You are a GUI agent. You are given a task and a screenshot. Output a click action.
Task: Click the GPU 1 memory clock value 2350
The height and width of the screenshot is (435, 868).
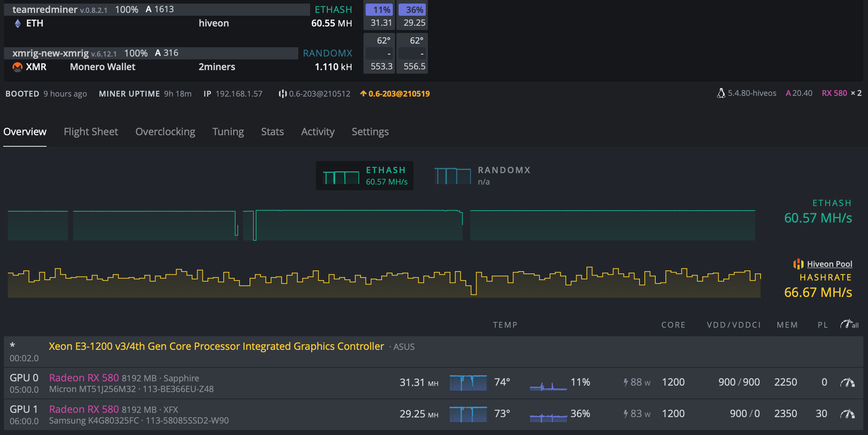click(786, 414)
